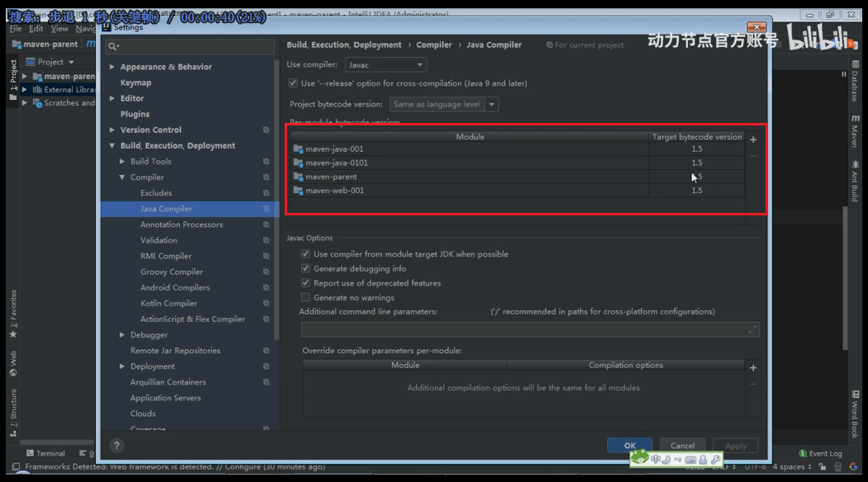
Task: Collapse Build, Execution, Deployment node
Action: point(112,146)
